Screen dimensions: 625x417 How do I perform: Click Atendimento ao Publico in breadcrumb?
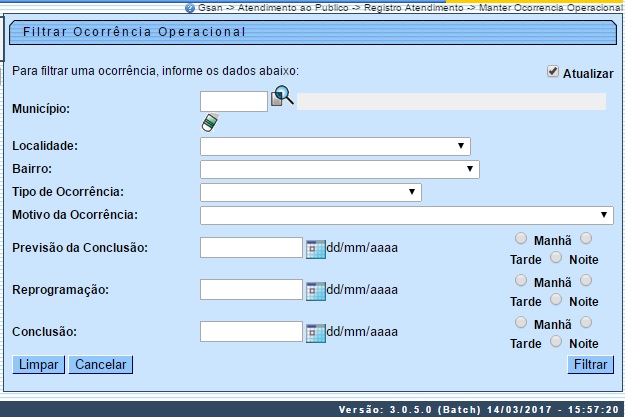[293, 8]
